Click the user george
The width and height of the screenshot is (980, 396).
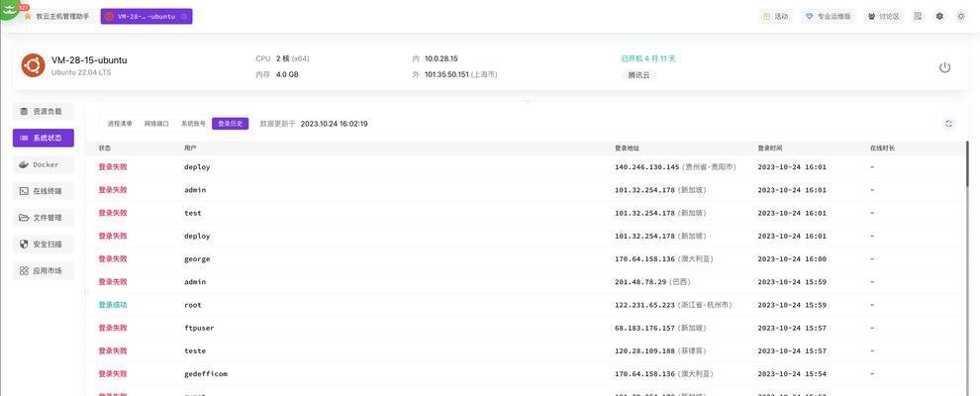pyautogui.click(x=197, y=259)
